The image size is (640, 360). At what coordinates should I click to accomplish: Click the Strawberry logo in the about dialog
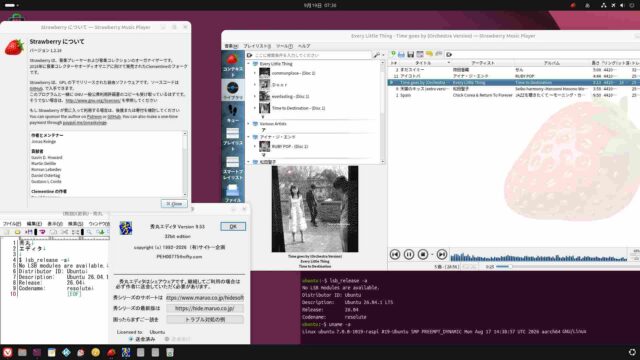pyautogui.click(x=14, y=47)
